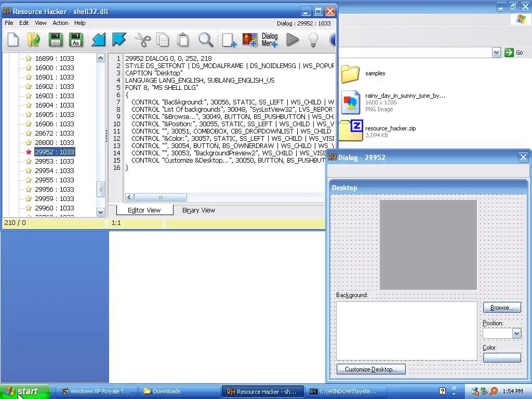Screen dimensions: 532x399
Task: Click the light bulb toolbar icon
Action: 313,39
